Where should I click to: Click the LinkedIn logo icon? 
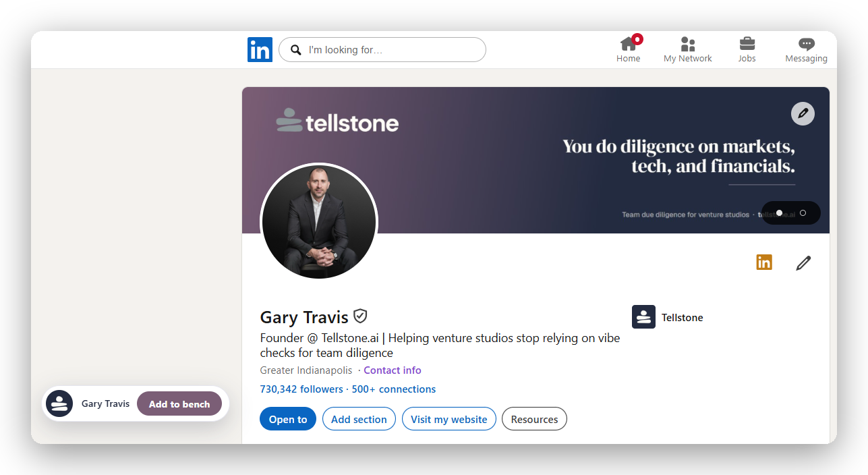(x=260, y=50)
